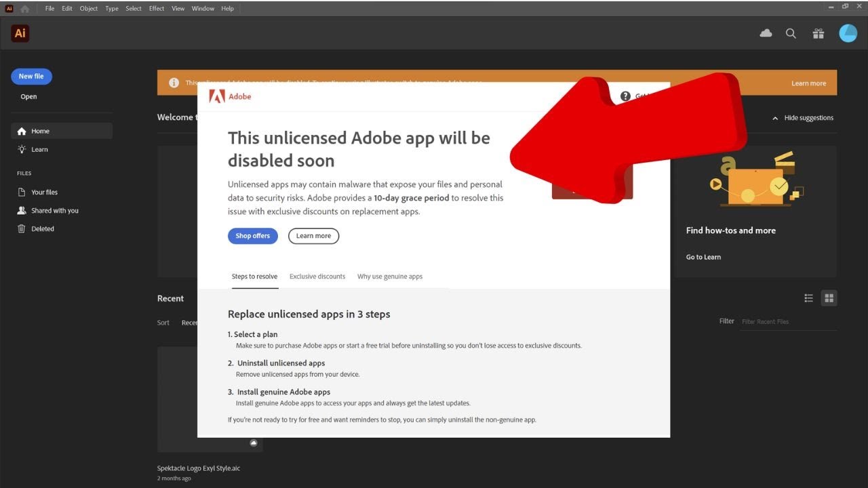Click Spektacle Logo Exyl Style.aic filename
868x488 pixels.
[x=199, y=468]
